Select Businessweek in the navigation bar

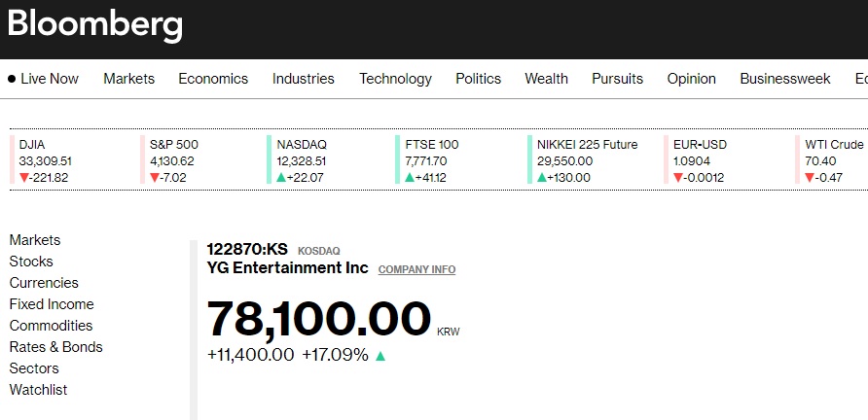click(785, 79)
